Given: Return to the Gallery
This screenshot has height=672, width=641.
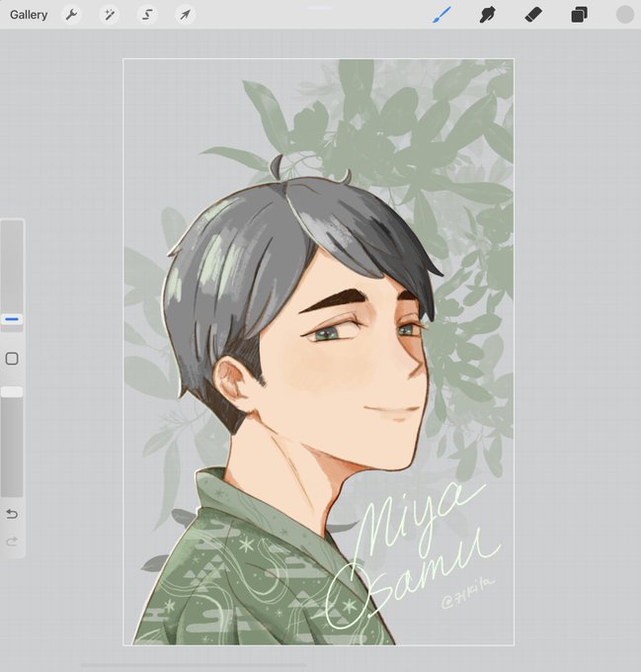Looking at the screenshot, I should coord(29,15).
